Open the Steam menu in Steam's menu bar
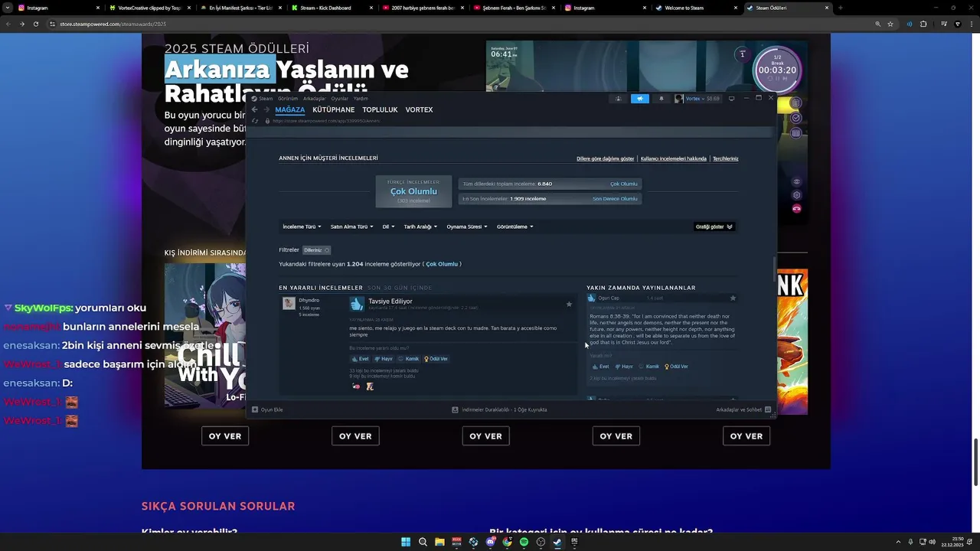The image size is (980, 551). tap(266, 99)
